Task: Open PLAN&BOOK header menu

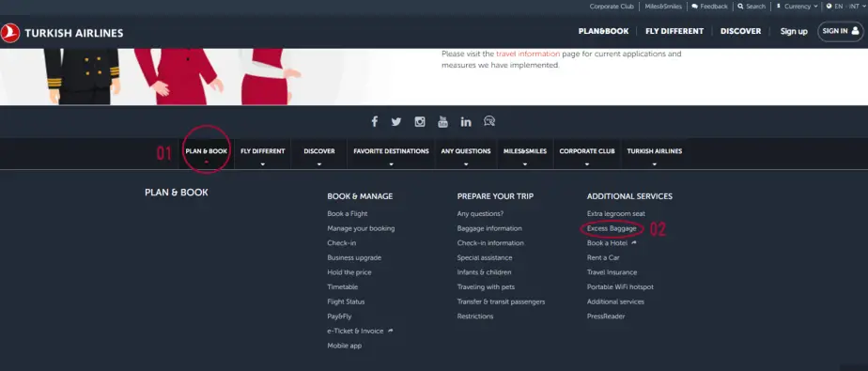Action: tap(603, 32)
